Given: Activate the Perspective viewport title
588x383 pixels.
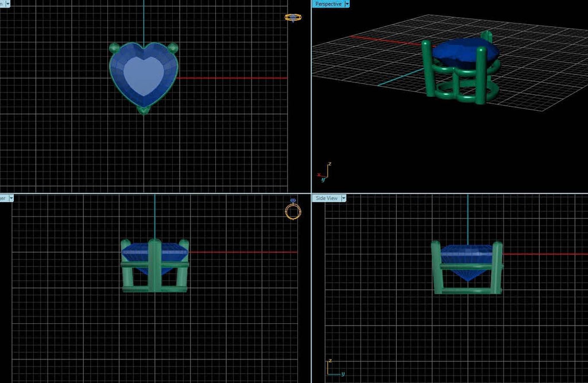Looking at the screenshot, I should [x=328, y=4].
